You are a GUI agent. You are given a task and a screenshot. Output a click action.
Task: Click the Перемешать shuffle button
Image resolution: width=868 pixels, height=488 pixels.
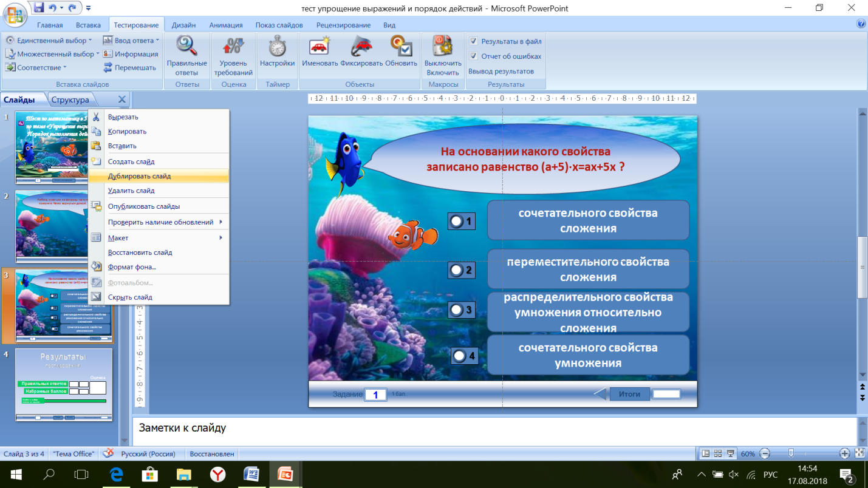pyautogui.click(x=129, y=67)
